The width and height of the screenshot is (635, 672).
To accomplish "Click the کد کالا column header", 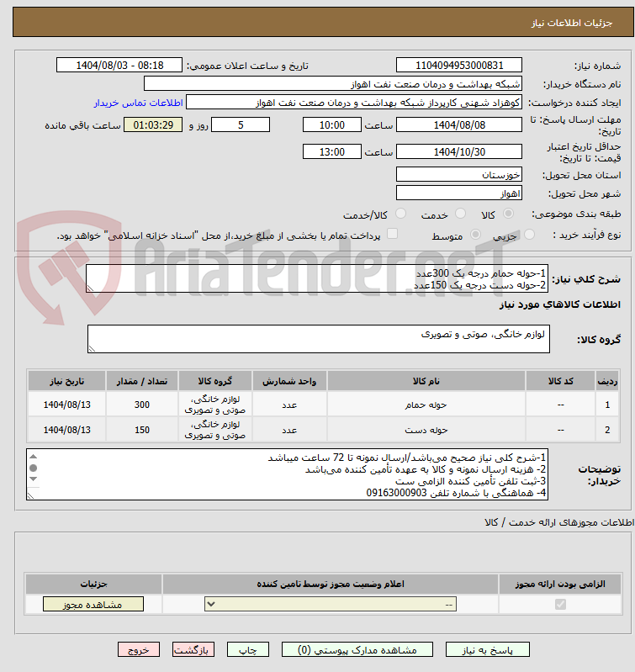I will point(560,381).
